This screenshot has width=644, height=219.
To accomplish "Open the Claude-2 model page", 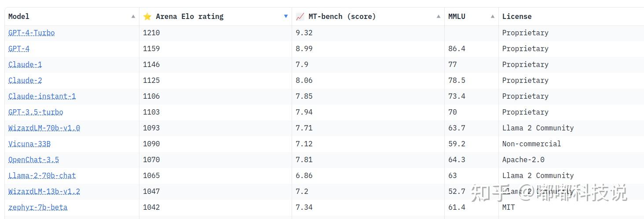I will pos(25,81).
